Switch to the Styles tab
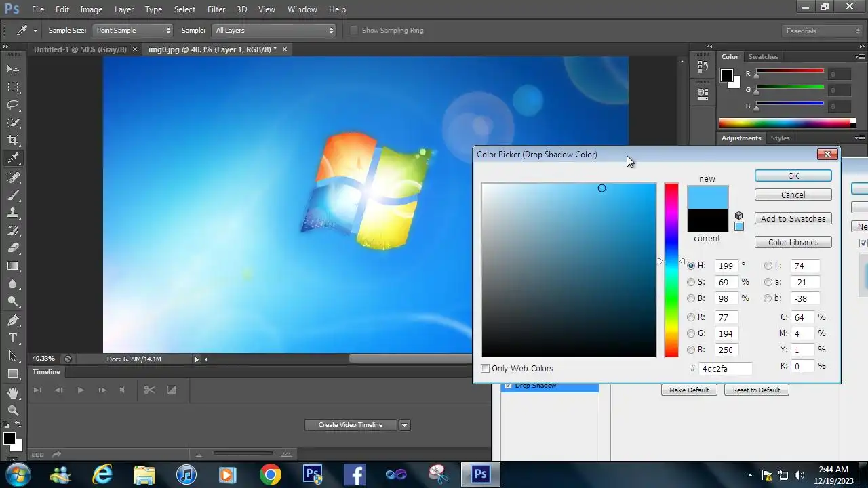868x488 pixels. [781, 138]
